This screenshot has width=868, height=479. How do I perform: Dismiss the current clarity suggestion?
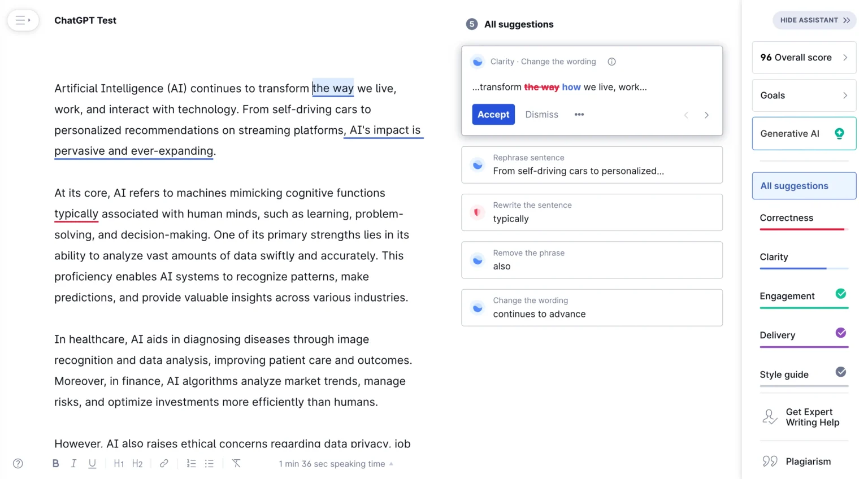(x=541, y=115)
